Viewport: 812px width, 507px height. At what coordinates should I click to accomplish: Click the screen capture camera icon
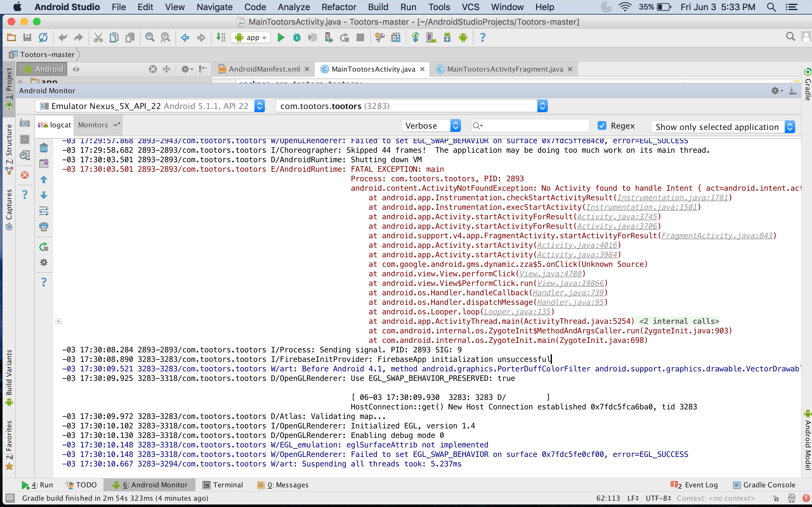click(x=24, y=123)
